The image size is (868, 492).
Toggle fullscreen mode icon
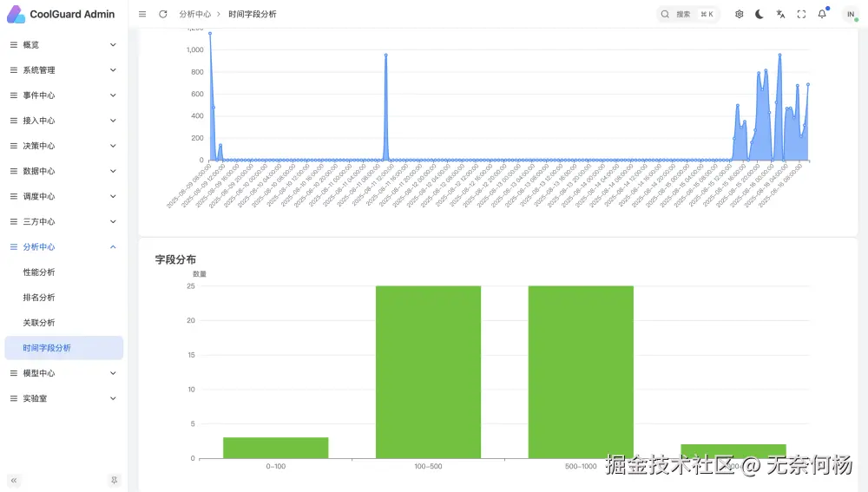pos(801,15)
